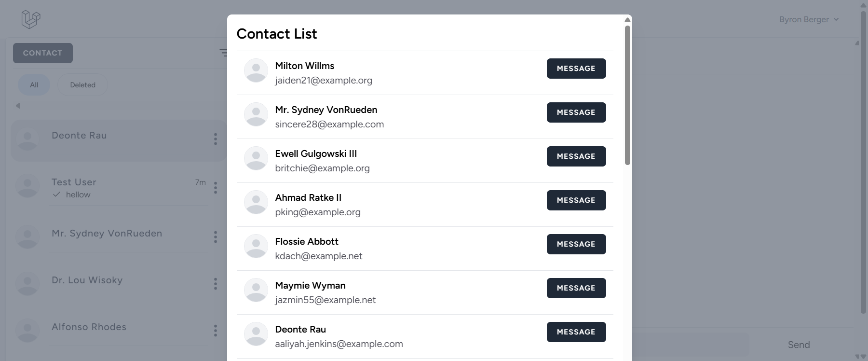Switch to the Deleted filter tab

(x=82, y=85)
